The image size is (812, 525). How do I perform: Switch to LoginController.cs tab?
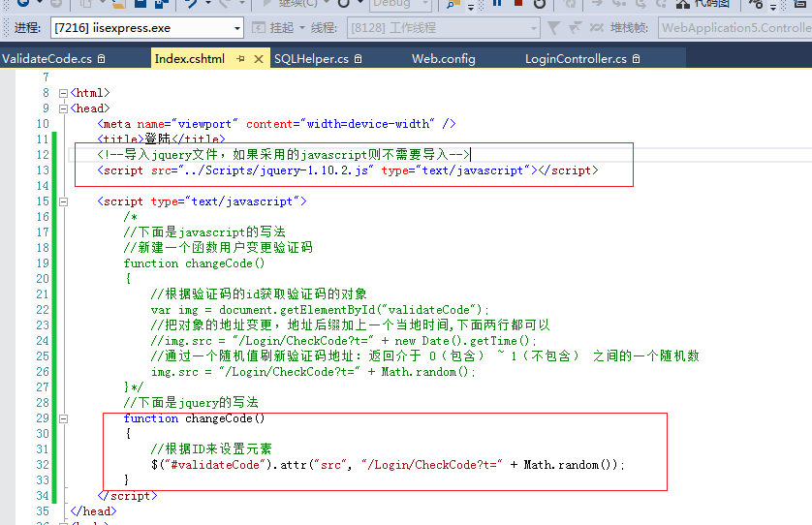[576, 59]
